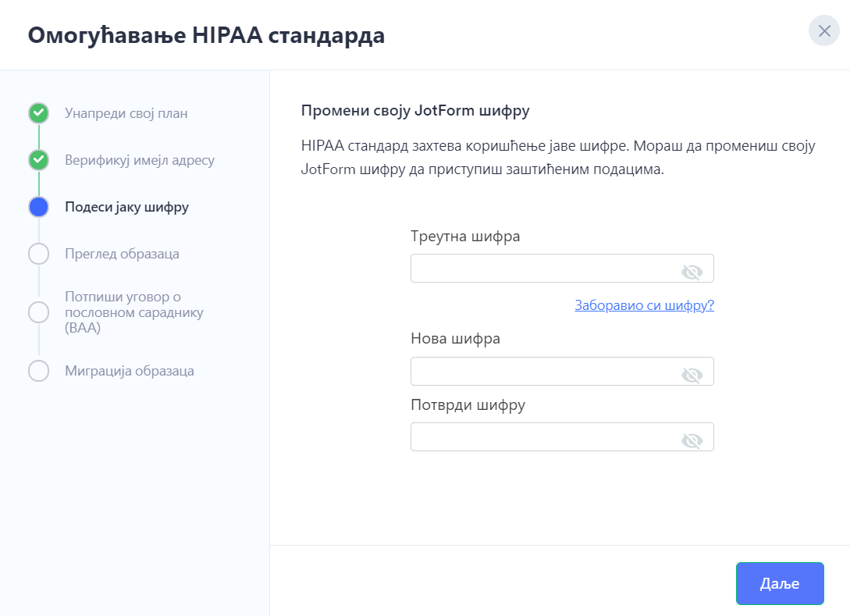Click the empty circle beside Преглед образаца
The height and width of the screenshot is (616, 850).
tap(38, 254)
